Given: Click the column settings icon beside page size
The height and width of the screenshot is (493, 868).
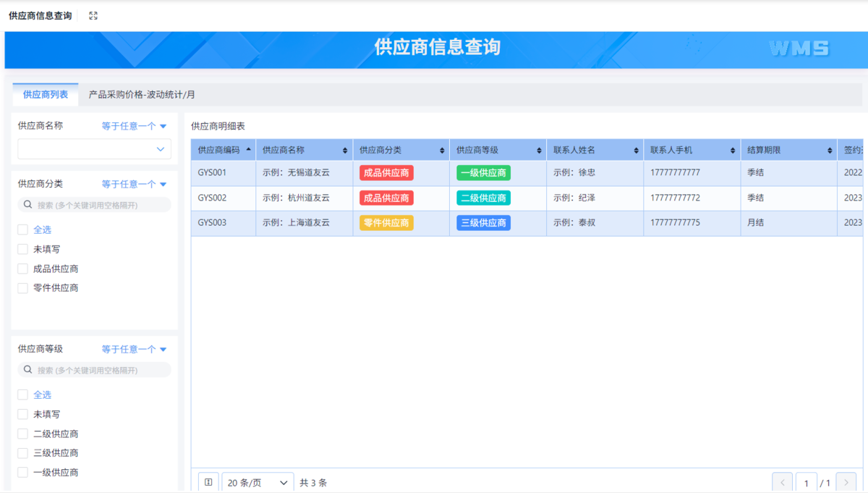Looking at the screenshot, I should pyautogui.click(x=208, y=482).
